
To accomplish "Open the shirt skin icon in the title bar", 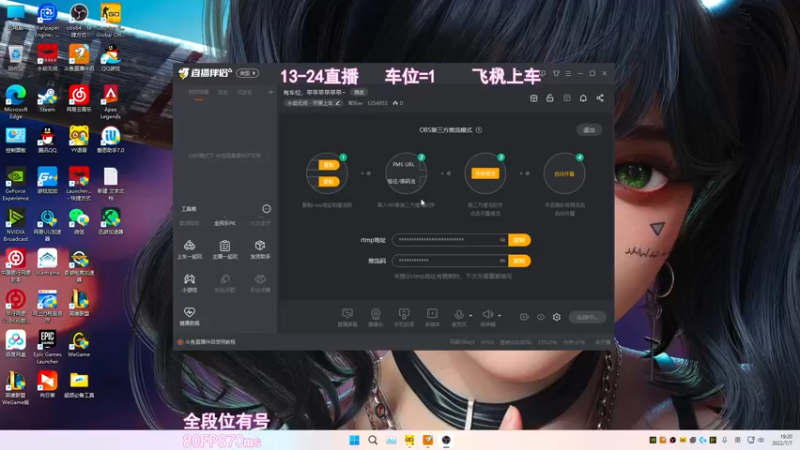I will 556,73.
